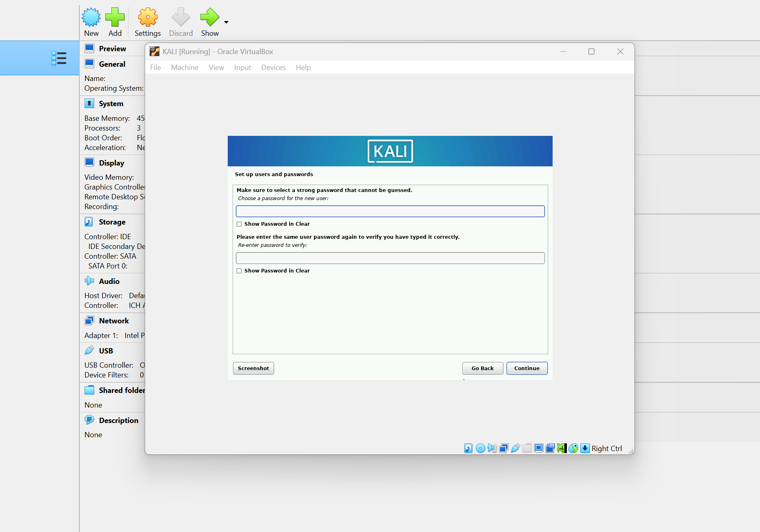Click the Show green arrow icon
760x532 pixels.
coord(210,17)
